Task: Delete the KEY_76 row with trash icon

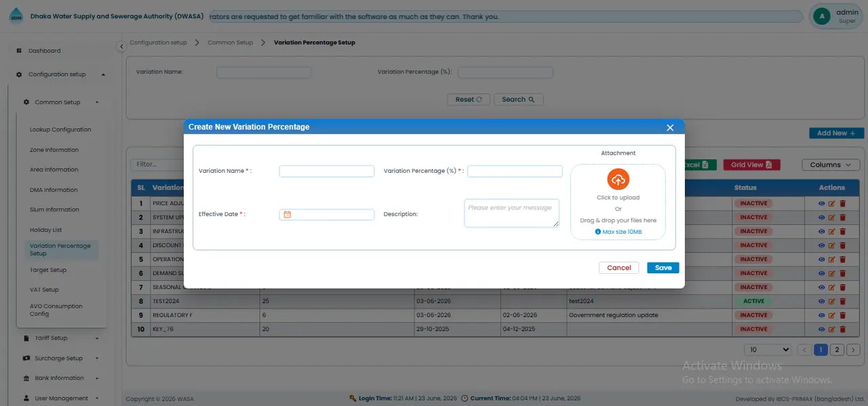Action: (x=843, y=329)
